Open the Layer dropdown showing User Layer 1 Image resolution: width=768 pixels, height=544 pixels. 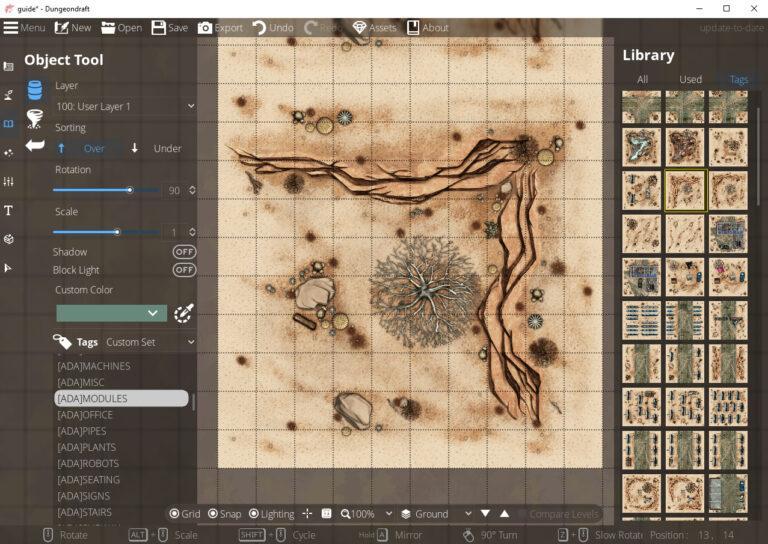[125, 106]
